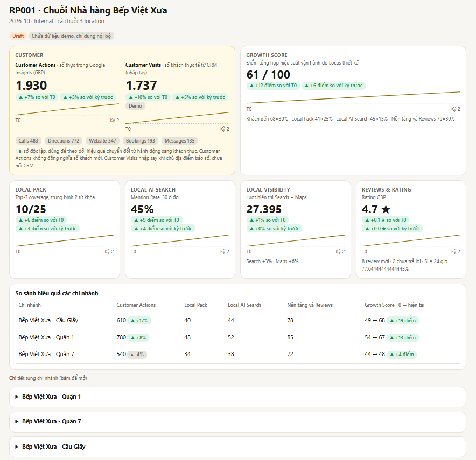The height and width of the screenshot is (460, 476).
Task: Select the Bookings 193 chip
Action: [x=140, y=141]
